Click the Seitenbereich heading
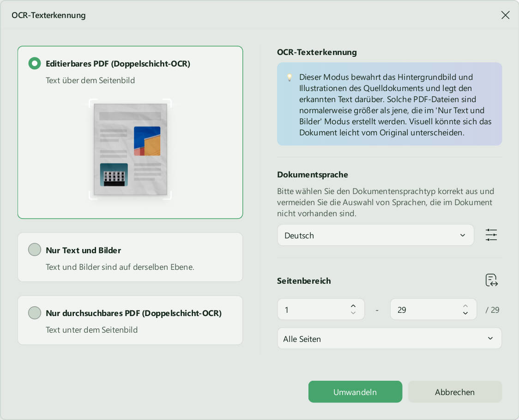This screenshot has width=519, height=420. (x=304, y=281)
